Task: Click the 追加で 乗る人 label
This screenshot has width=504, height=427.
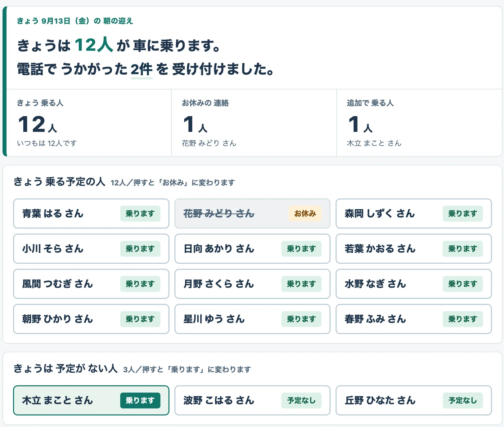Action: pyautogui.click(x=370, y=103)
